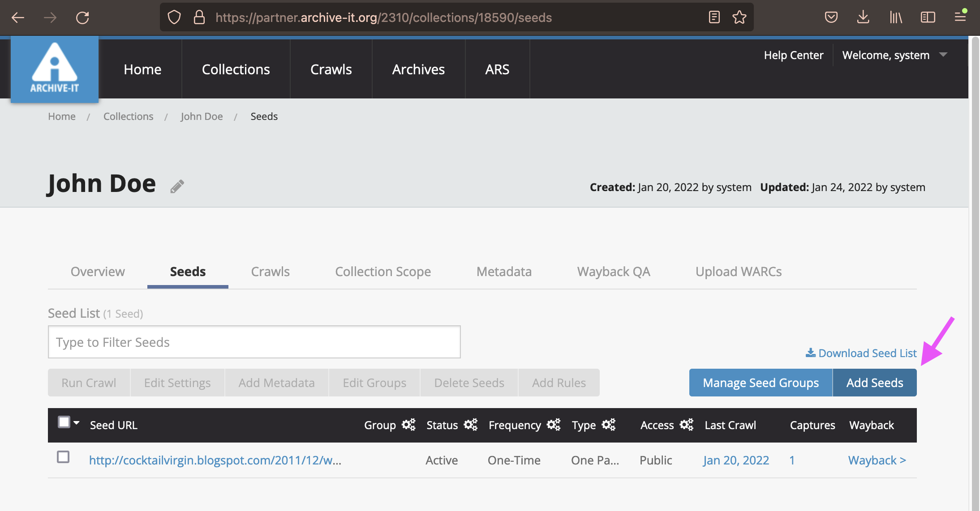Image resolution: width=980 pixels, height=511 pixels.
Task: Open dropdown arrow beside select-all checkbox
Action: [77, 422]
